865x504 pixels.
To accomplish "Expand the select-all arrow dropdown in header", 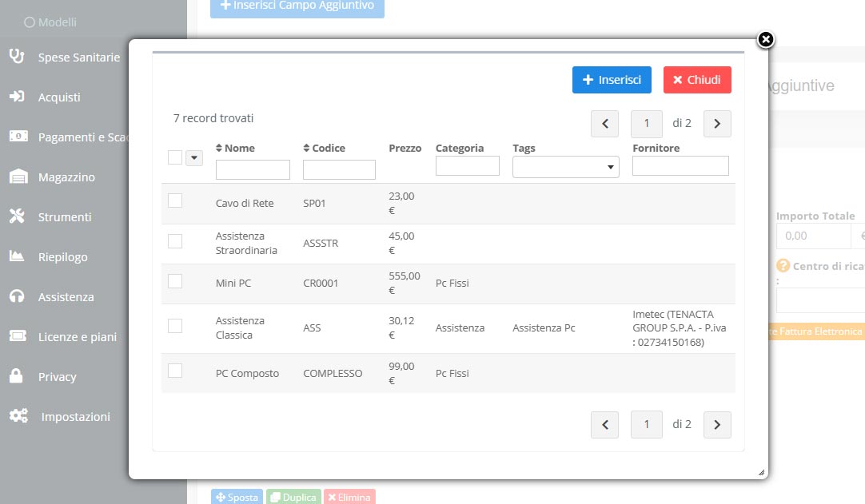I will (193, 158).
